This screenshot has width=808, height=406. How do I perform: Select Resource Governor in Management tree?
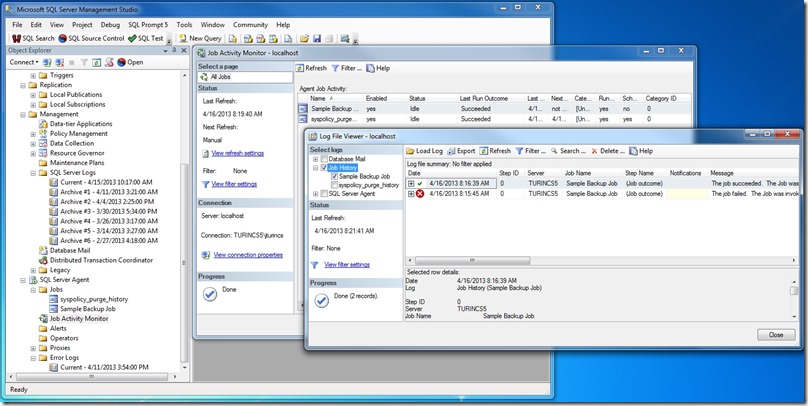point(77,153)
